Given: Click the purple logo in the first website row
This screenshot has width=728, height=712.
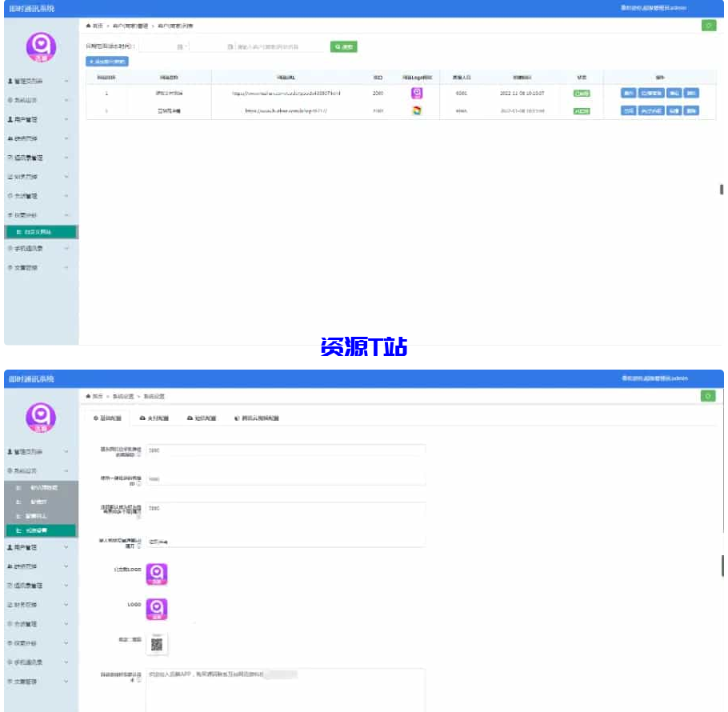Looking at the screenshot, I should pos(417,93).
